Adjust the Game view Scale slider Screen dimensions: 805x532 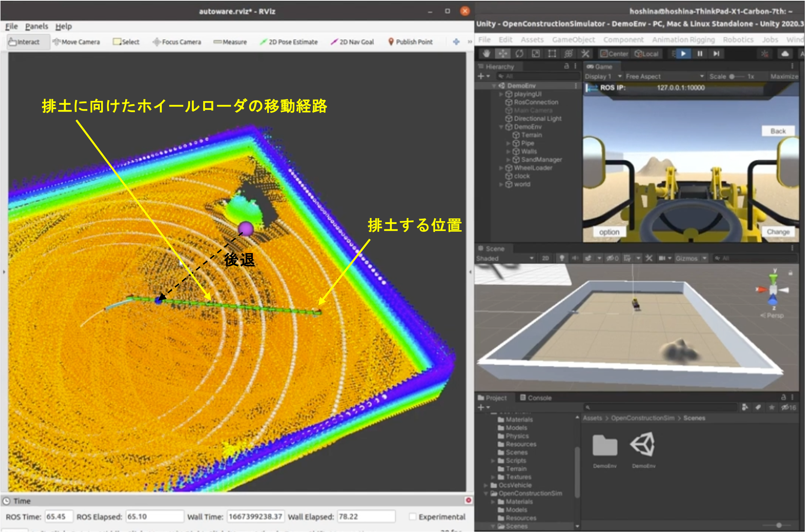(732, 76)
